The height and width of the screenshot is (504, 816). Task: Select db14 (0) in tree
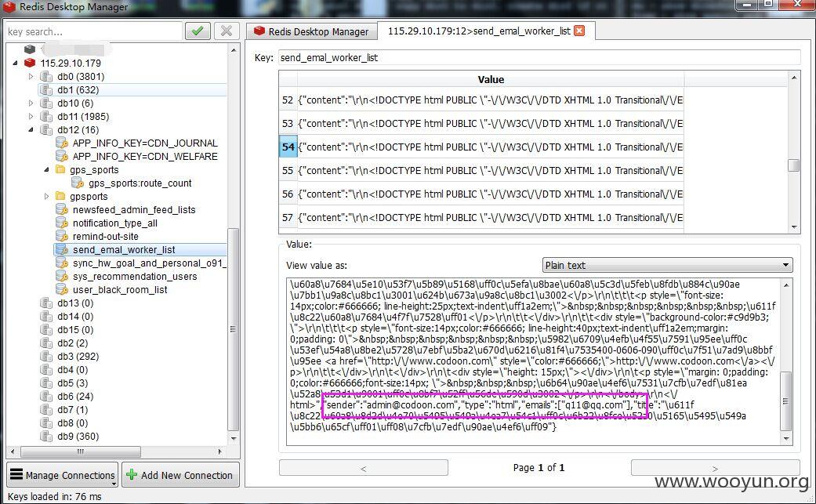[75, 316]
